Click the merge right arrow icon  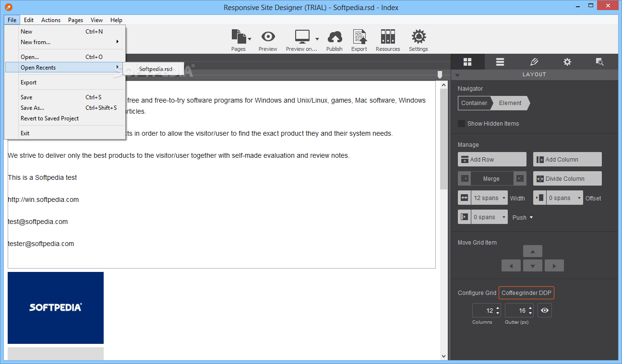[x=520, y=178]
